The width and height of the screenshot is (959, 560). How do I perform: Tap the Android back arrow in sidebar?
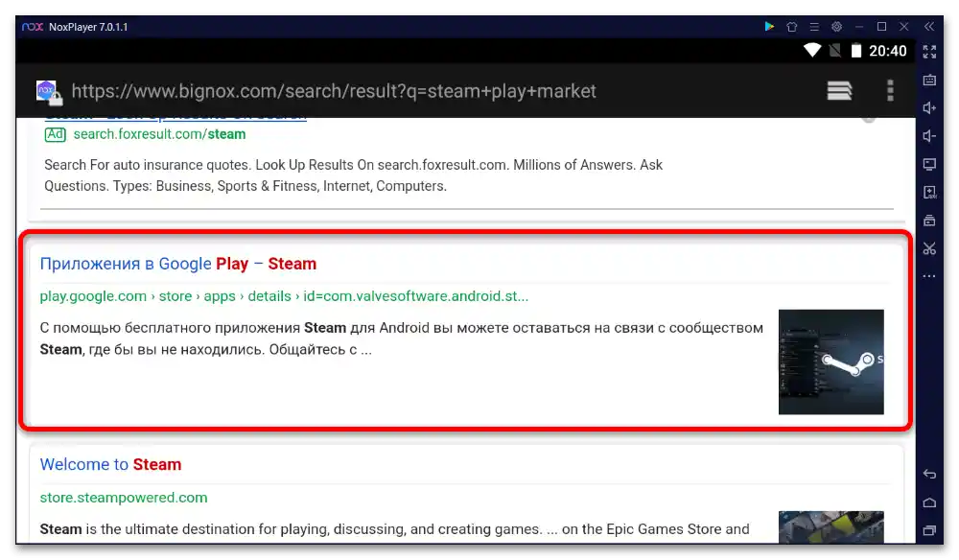point(929,474)
